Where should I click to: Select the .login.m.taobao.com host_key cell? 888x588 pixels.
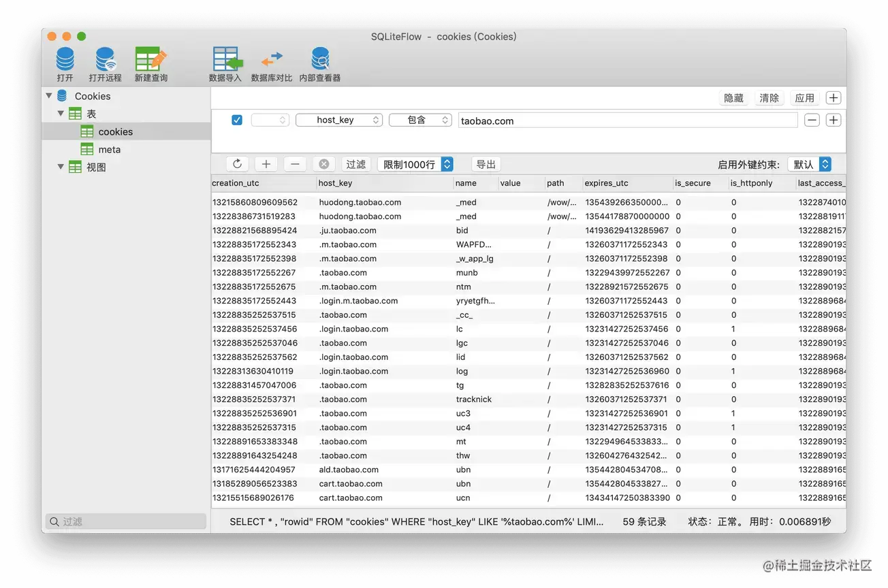[x=358, y=301]
